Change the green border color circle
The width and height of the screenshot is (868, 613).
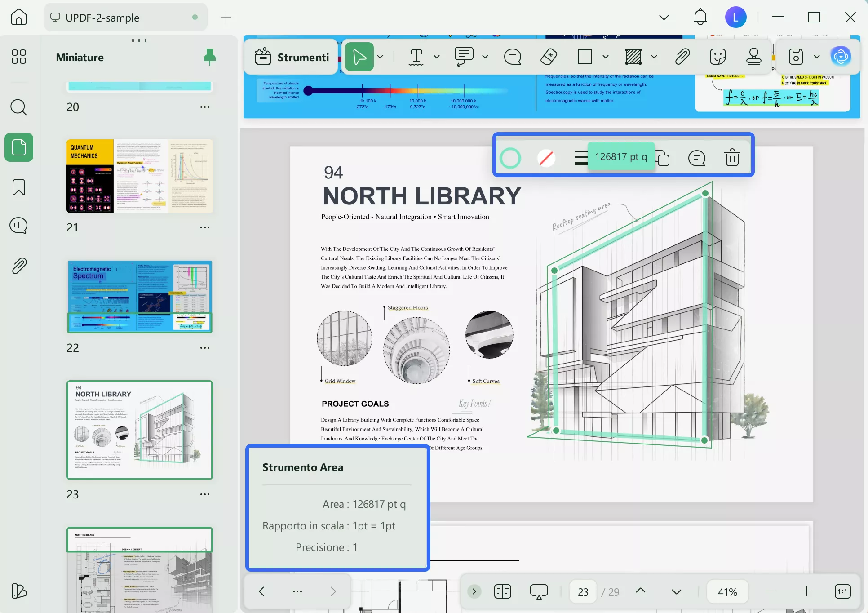510,158
